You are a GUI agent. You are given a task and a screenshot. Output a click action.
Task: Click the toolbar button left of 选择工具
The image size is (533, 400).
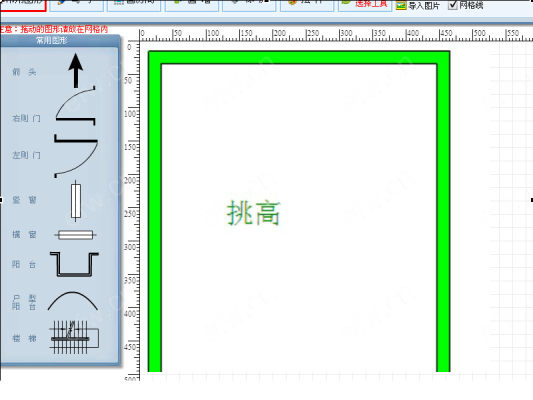307,5
